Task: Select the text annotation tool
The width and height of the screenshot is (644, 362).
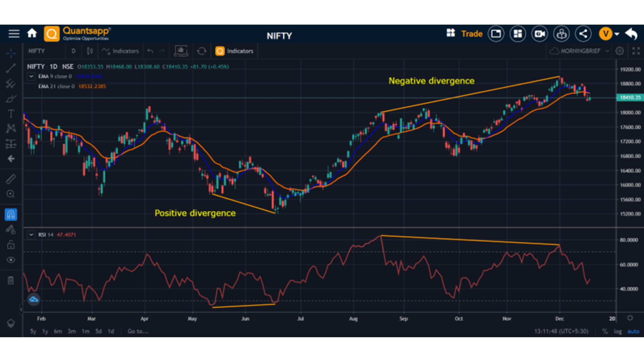Action: pyautogui.click(x=11, y=114)
